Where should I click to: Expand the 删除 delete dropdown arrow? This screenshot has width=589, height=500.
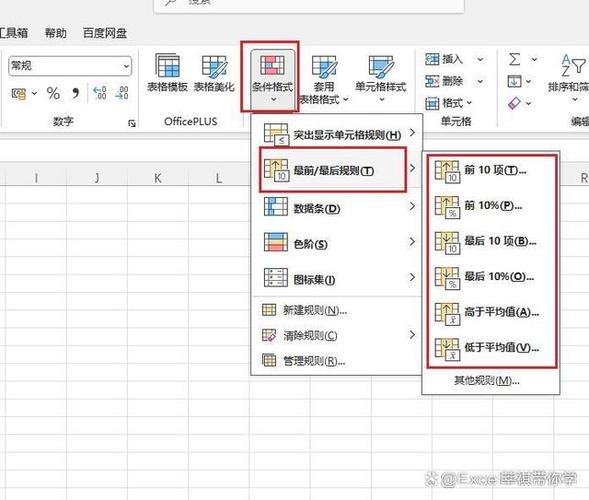tap(480, 81)
